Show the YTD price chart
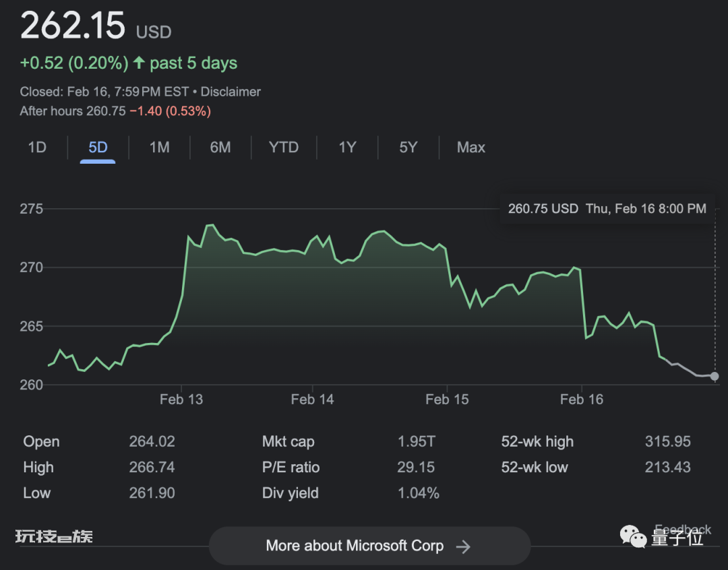The height and width of the screenshot is (570, 728). (284, 147)
